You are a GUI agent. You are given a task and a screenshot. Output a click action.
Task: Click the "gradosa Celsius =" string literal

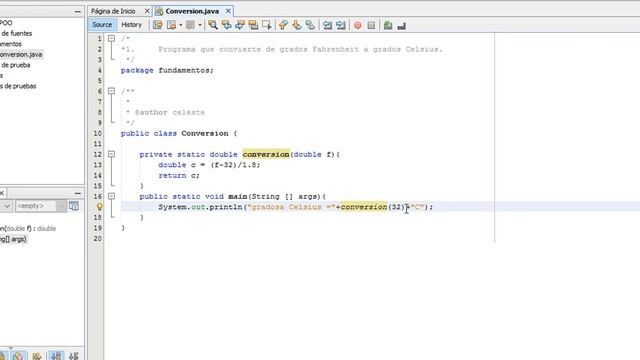pos(291,207)
